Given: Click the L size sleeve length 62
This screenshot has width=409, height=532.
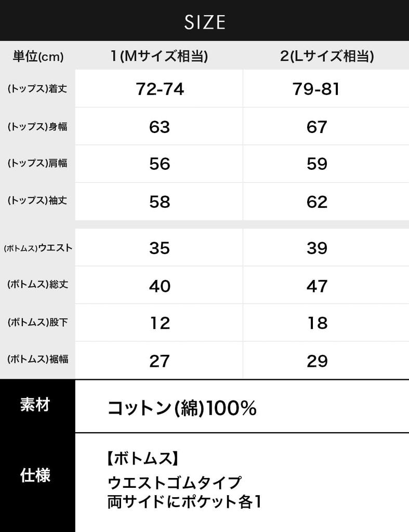Looking at the screenshot, I should 316,202.
